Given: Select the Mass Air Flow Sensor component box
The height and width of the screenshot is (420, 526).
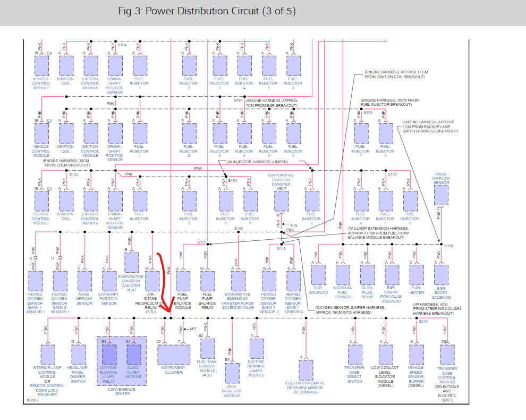Looking at the screenshot, I should 441,195.
